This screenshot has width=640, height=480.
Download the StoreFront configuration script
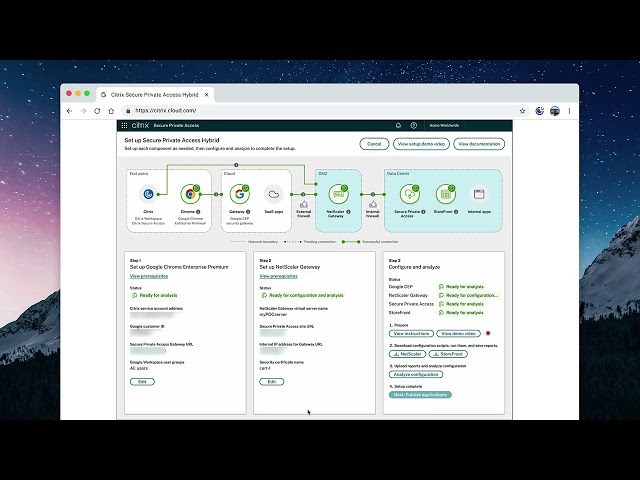(x=448, y=354)
